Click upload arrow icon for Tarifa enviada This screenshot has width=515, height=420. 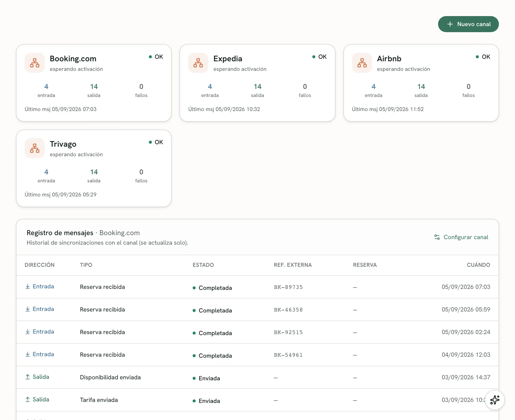click(28, 399)
